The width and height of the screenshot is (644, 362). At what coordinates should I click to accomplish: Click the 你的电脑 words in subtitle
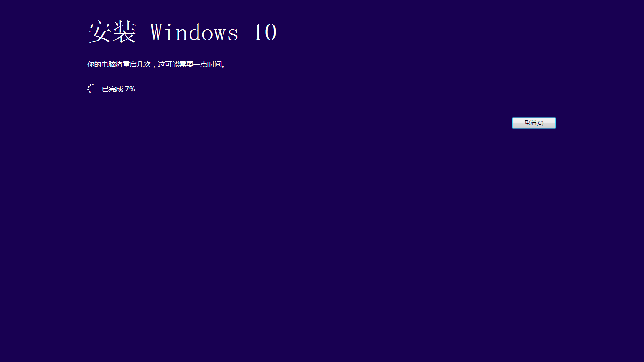(101, 65)
